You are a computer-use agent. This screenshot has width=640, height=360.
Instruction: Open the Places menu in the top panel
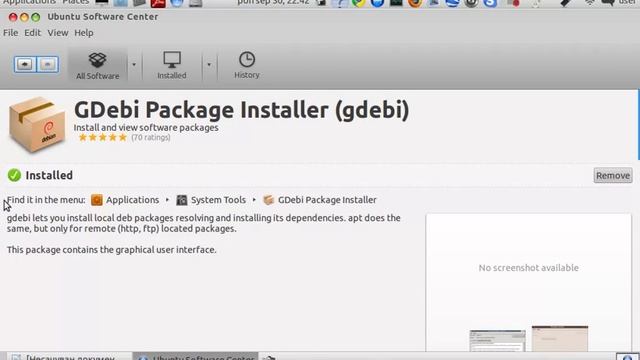tap(76, 2)
